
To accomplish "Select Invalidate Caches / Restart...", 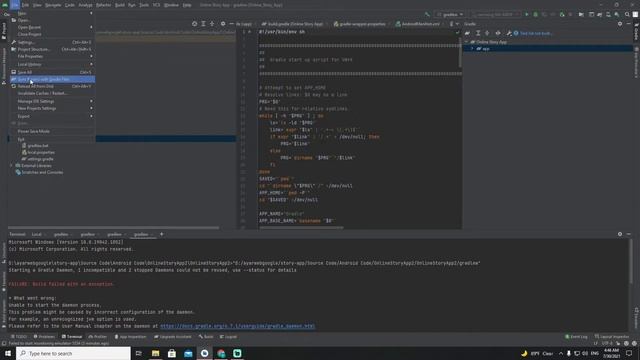I will pos(52,93).
